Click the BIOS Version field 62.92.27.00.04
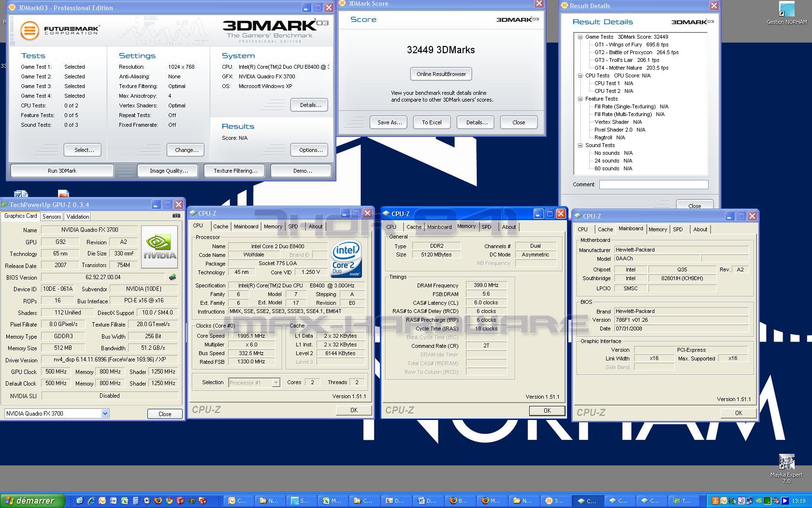 click(x=103, y=277)
